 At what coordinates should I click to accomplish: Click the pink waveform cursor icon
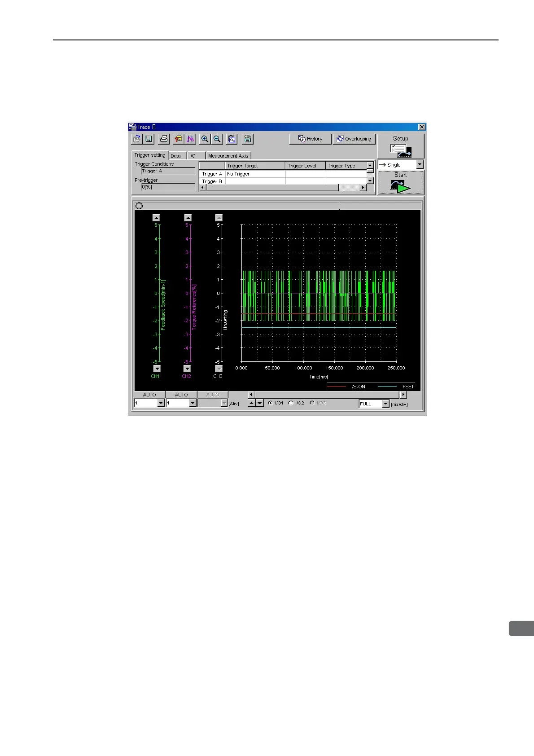tap(191, 139)
